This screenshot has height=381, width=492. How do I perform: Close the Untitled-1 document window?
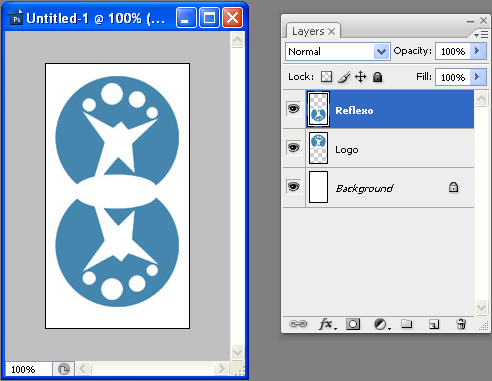click(x=232, y=18)
